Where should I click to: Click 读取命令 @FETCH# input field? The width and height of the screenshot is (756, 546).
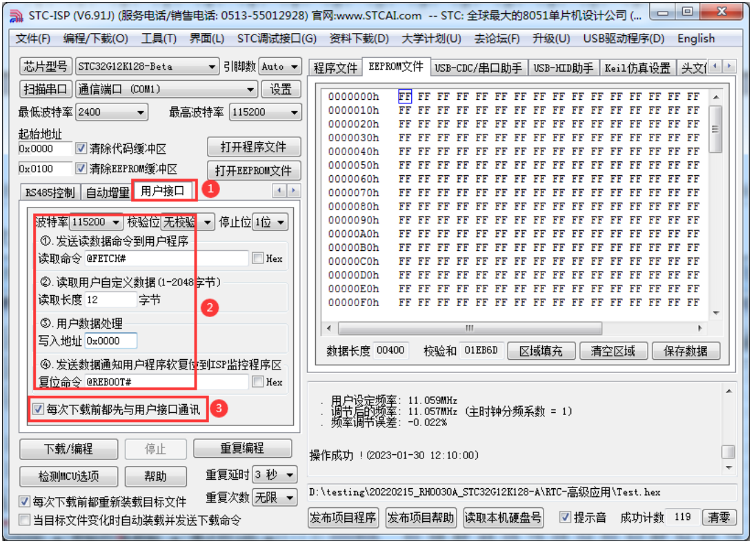[x=166, y=259]
